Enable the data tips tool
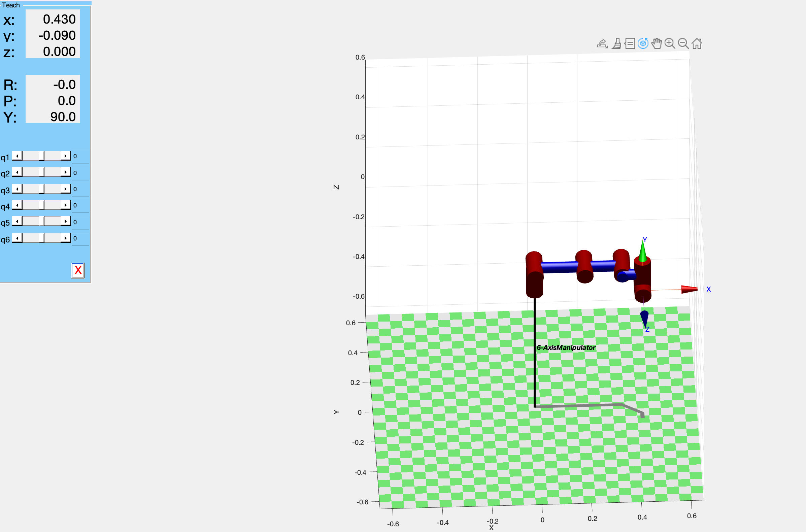This screenshot has width=806, height=532. [630, 43]
